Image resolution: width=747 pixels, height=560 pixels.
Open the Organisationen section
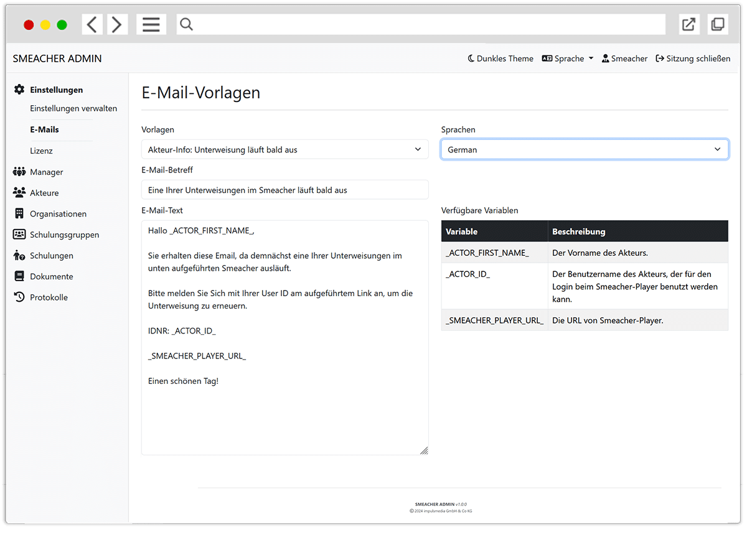[x=58, y=213]
